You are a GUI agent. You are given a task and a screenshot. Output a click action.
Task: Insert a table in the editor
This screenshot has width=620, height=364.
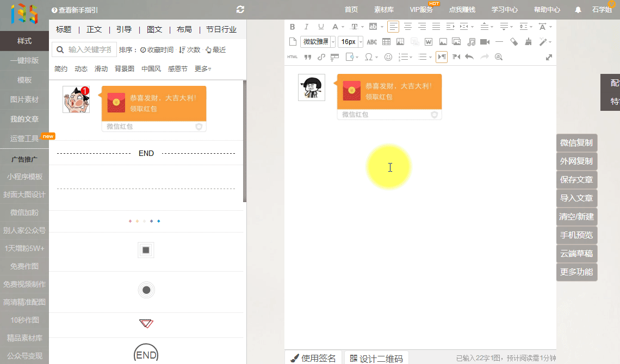[x=386, y=42]
